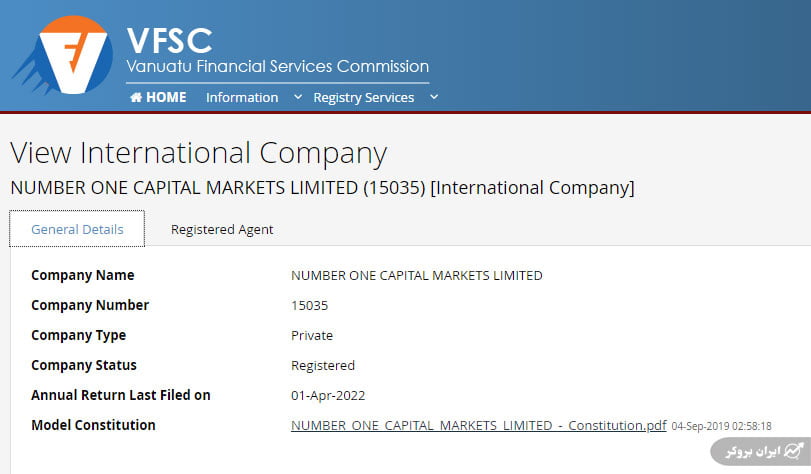The height and width of the screenshot is (474, 811).
Task: Open the Constitution.pdf link
Action: tap(478, 425)
